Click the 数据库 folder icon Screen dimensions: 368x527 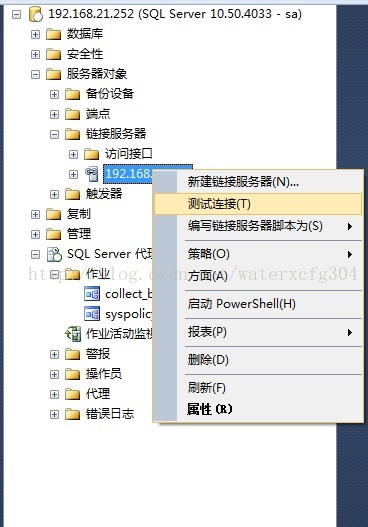53,34
